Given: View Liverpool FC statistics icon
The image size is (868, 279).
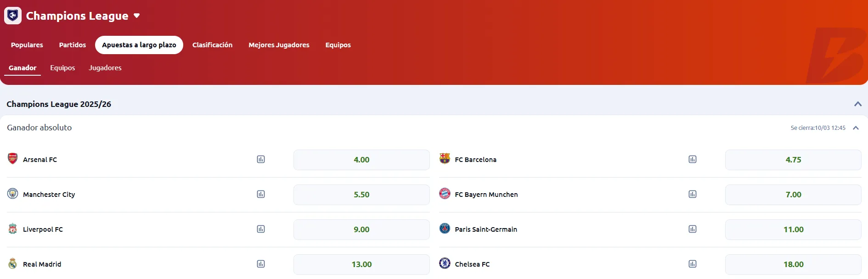Looking at the screenshot, I should [261, 229].
